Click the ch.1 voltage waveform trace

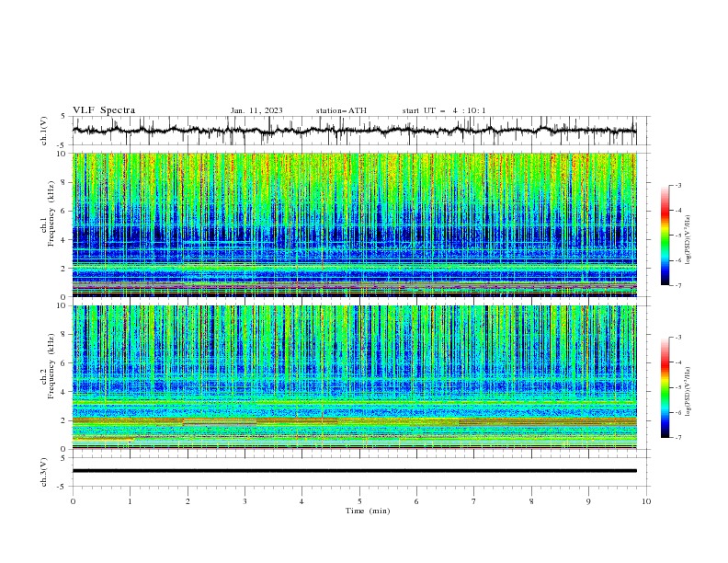[x=354, y=131]
